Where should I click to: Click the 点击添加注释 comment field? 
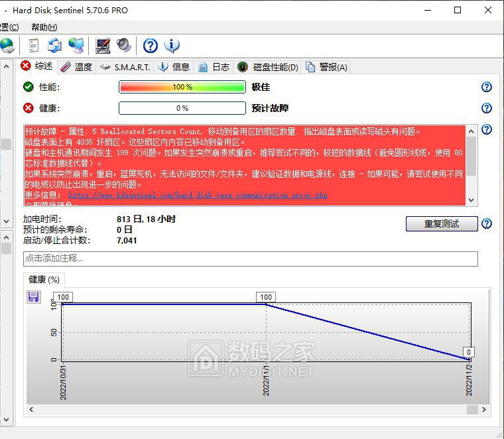[251, 259]
